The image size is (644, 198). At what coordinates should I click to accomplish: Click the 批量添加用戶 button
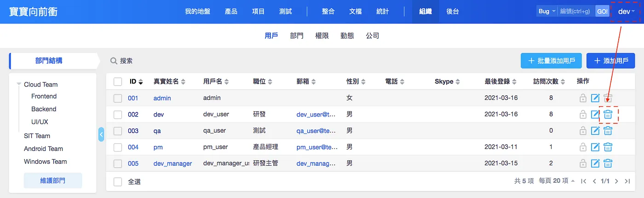click(x=551, y=61)
